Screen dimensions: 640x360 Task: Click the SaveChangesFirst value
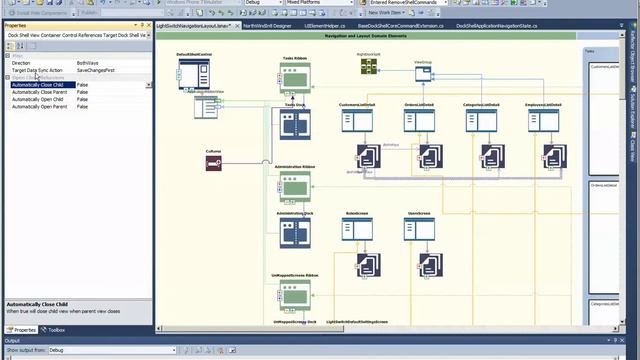coord(96,70)
